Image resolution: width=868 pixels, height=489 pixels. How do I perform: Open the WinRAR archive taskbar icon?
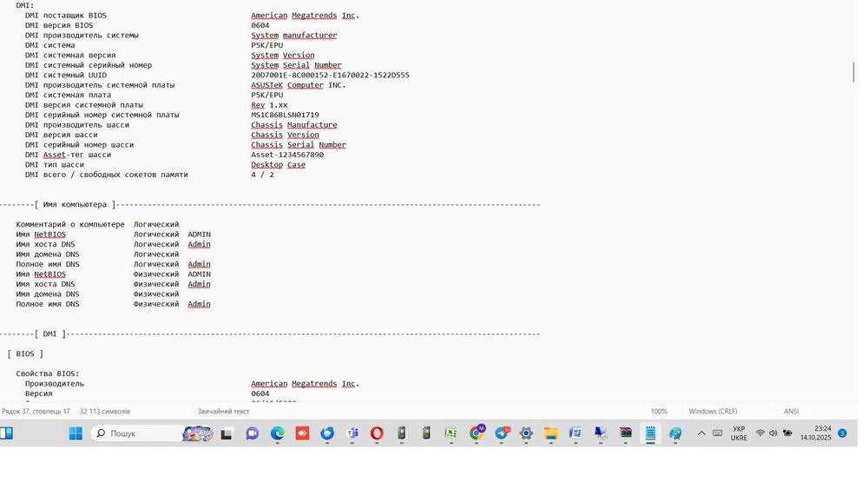tap(626, 433)
